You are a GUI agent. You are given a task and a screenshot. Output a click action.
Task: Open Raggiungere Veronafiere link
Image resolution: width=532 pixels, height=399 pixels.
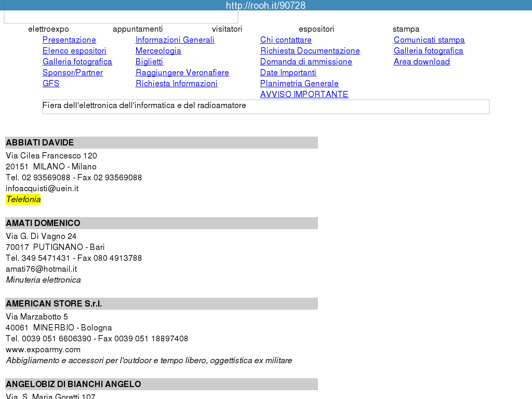coord(182,73)
